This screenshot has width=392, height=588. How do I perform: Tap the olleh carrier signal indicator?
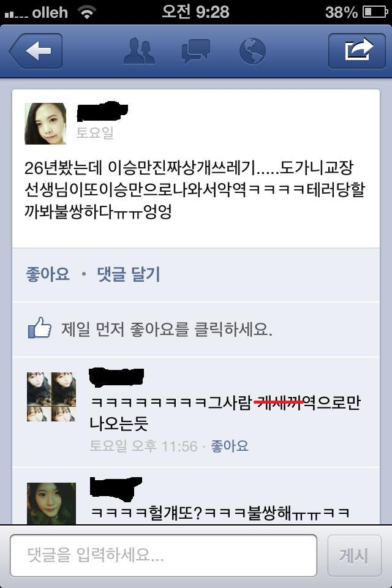point(36,13)
